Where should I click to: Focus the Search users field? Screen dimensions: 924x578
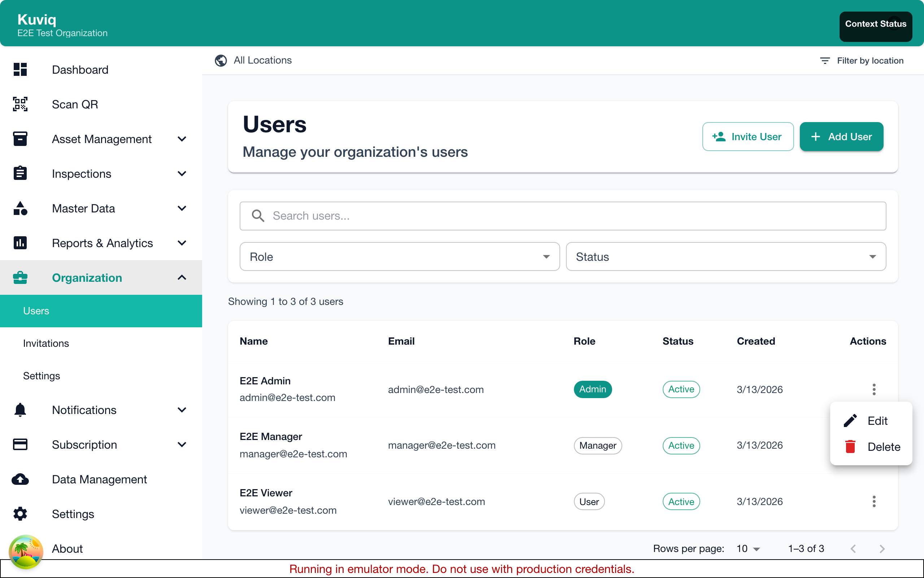pyautogui.click(x=563, y=216)
